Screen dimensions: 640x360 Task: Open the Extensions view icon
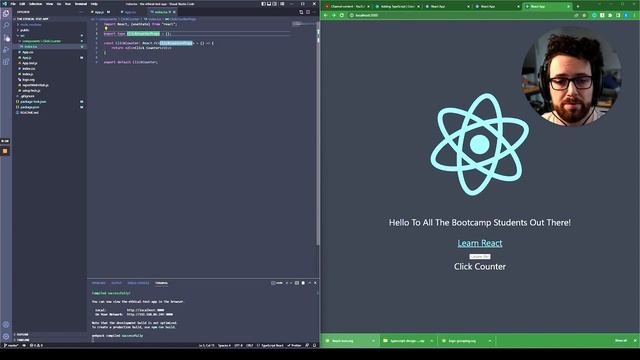(x=6, y=62)
